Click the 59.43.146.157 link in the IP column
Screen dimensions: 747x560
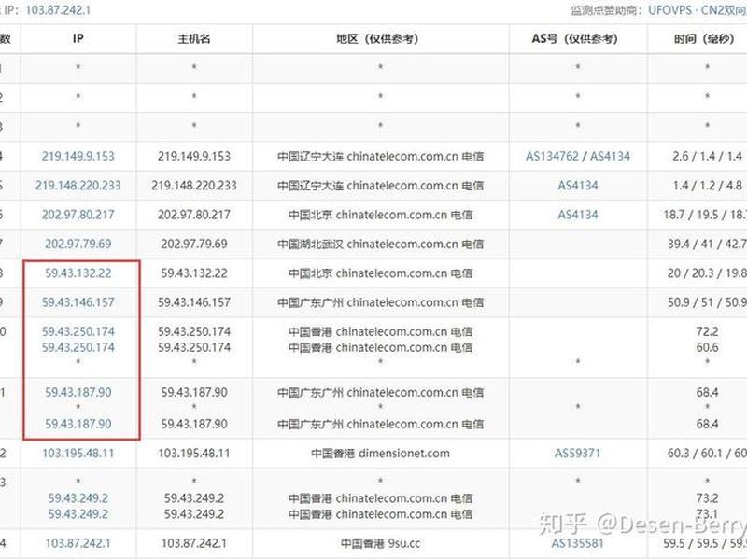point(78,302)
